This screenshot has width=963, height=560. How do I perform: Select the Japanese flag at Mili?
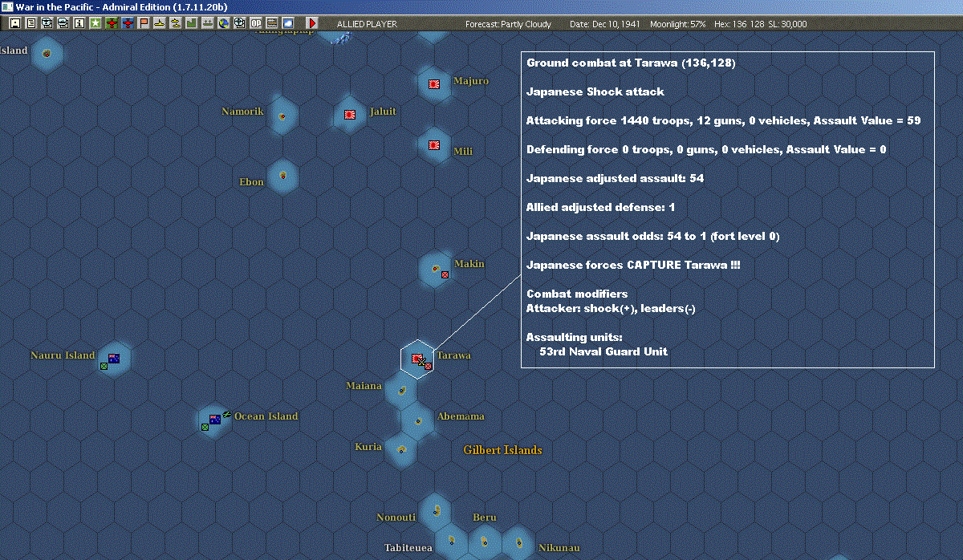click(434, 146)
